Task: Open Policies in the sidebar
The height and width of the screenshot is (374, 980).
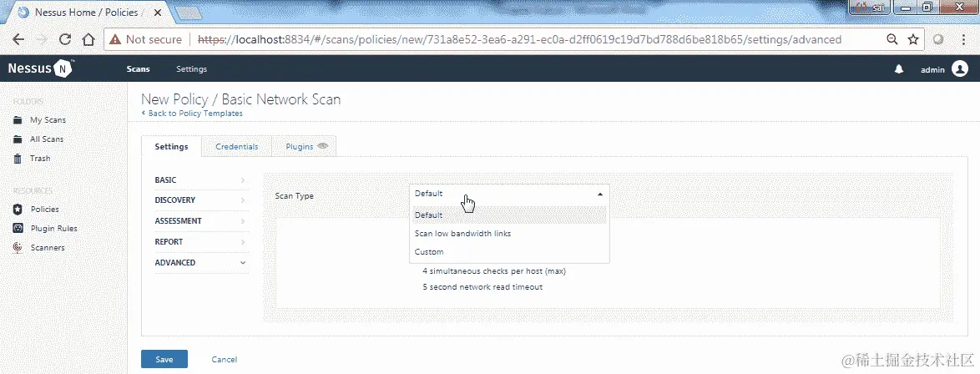Action: pyautogui.click(x=45, y=210)
